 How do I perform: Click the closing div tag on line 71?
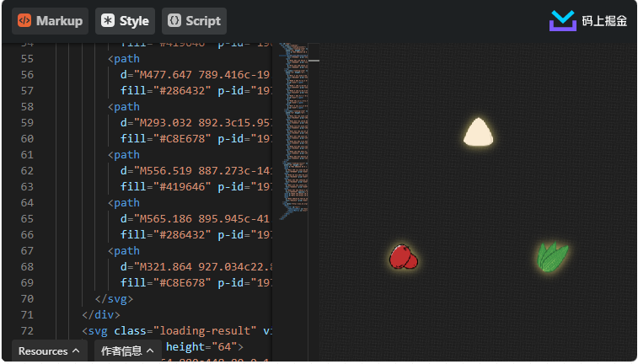click(x=101, y=315)
